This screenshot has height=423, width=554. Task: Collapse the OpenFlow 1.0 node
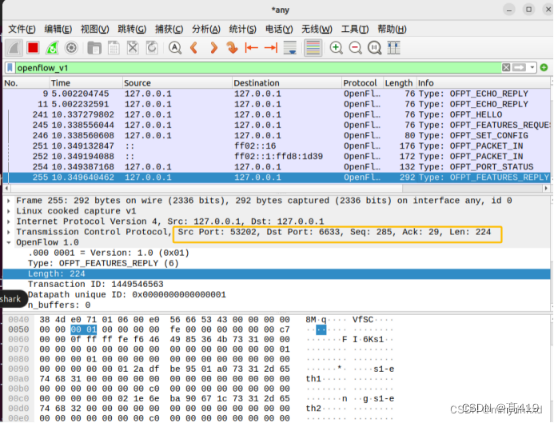point(8,242)
